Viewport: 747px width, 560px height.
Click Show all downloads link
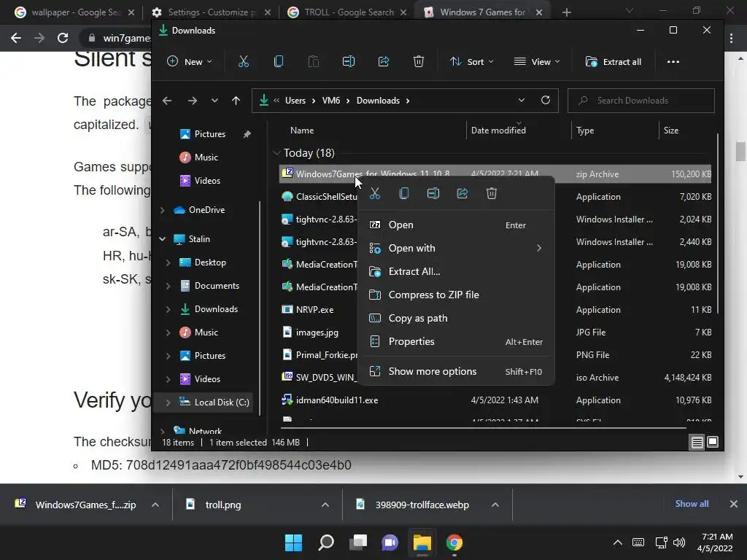(x=692, y=504)
